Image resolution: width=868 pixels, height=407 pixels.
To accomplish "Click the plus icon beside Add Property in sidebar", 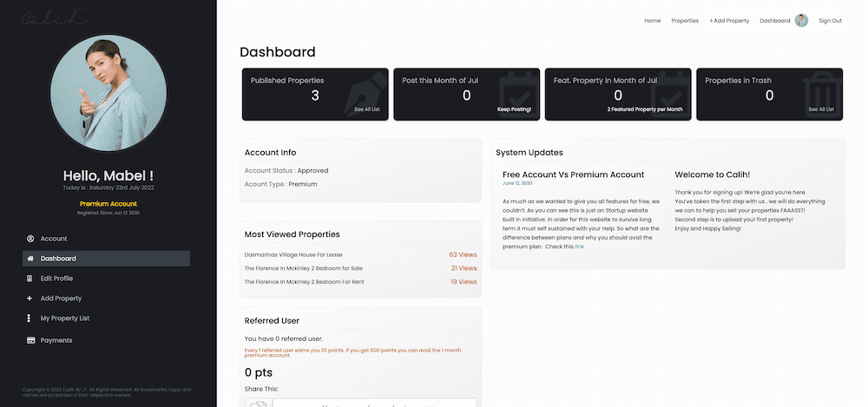I will coord(31,299).
